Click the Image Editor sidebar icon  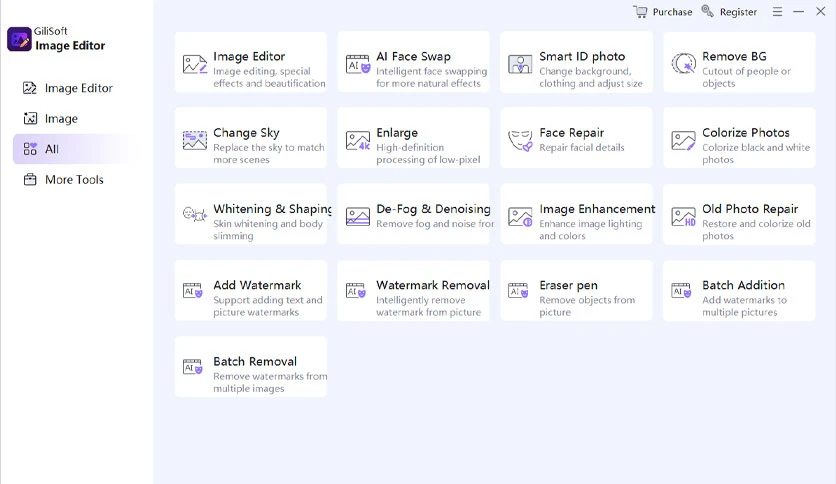30,88
